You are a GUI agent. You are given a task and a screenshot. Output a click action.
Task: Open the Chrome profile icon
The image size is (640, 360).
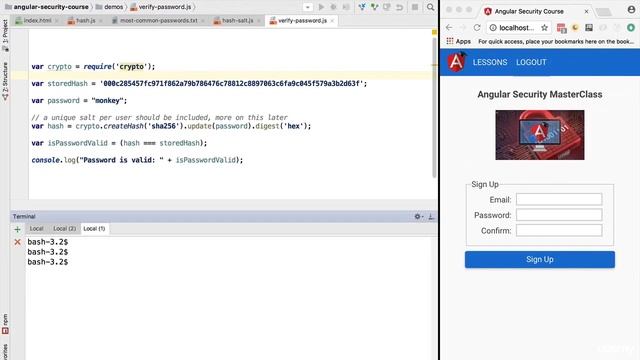click(631, 10)
